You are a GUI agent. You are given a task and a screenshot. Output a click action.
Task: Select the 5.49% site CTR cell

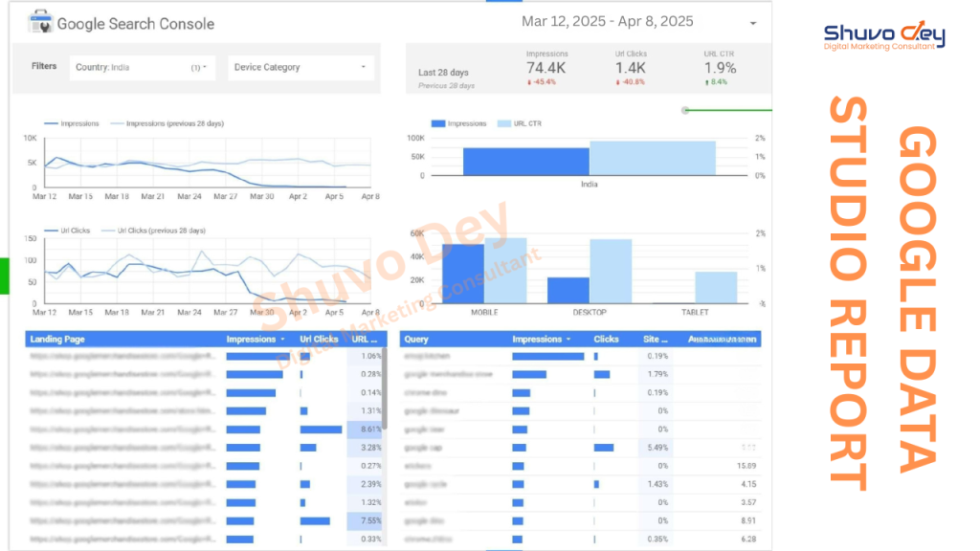(x=655, y=448)
